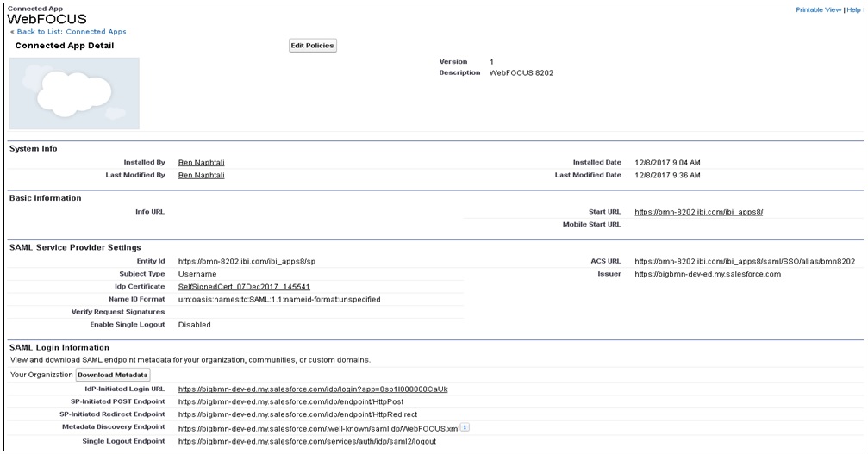Click the Installed Date value 12/8/2017 9:04 AM
The height and width of the screenshot is (454, 868).
667,163
